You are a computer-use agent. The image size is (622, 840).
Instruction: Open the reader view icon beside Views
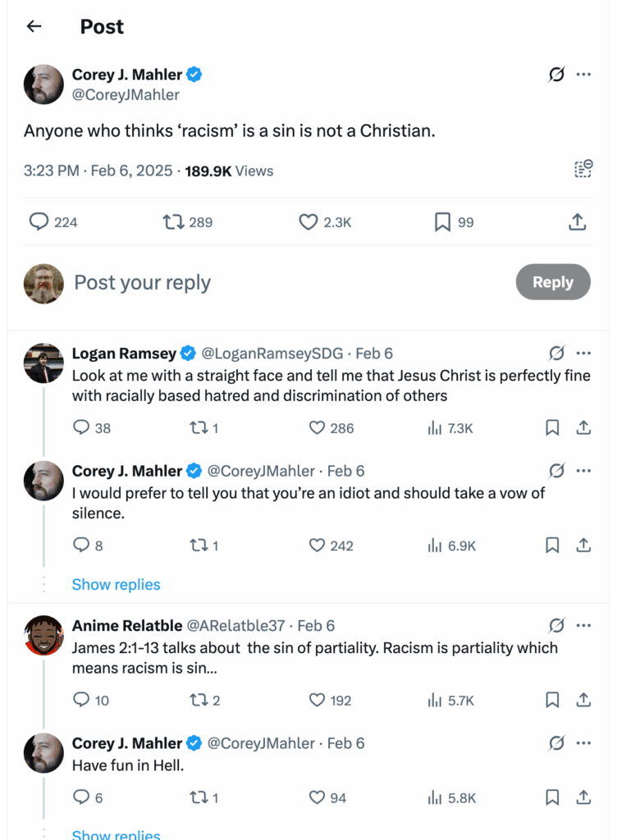[583, 170]
